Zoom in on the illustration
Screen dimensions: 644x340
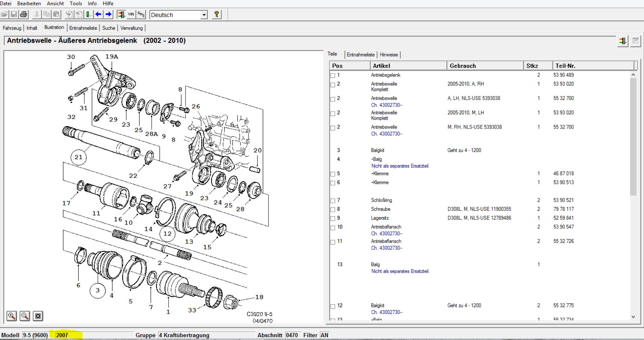point(12,316)
